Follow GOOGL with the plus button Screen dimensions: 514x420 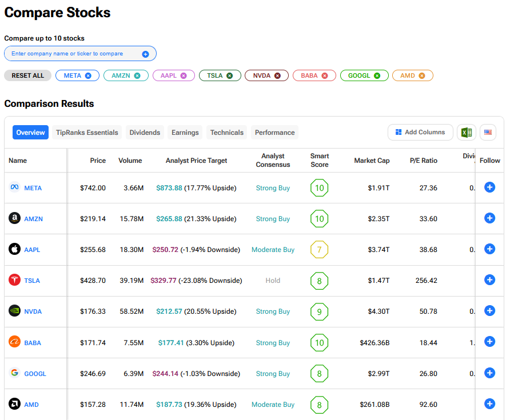click(490, 373)
